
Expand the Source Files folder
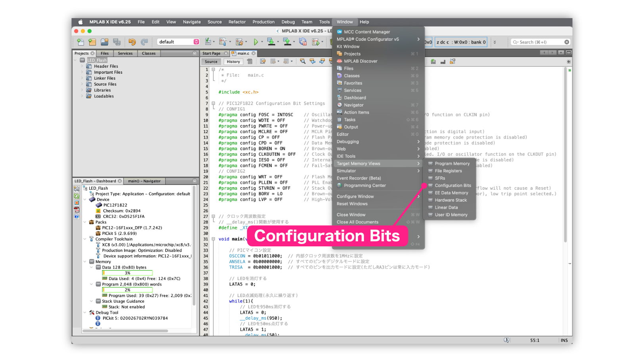point(82,84)
